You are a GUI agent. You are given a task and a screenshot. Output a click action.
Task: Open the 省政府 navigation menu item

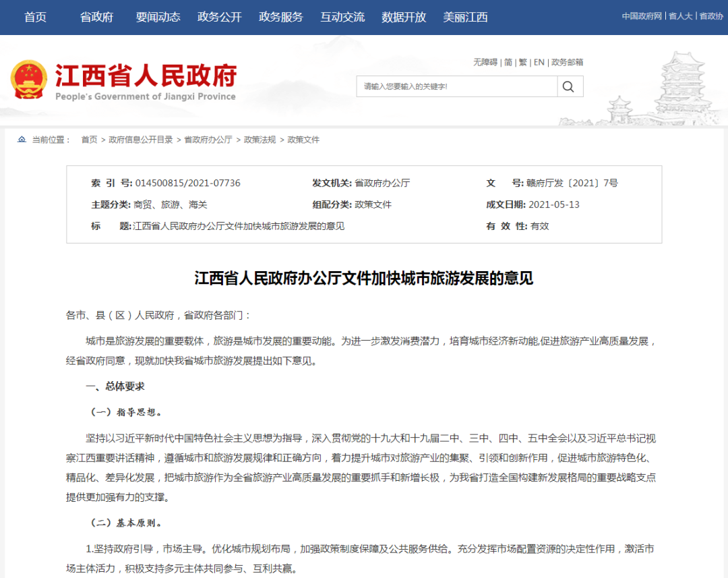96,18
